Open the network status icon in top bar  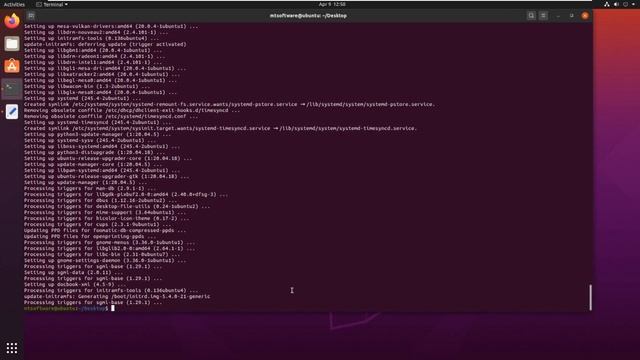[x=607, y=4]
